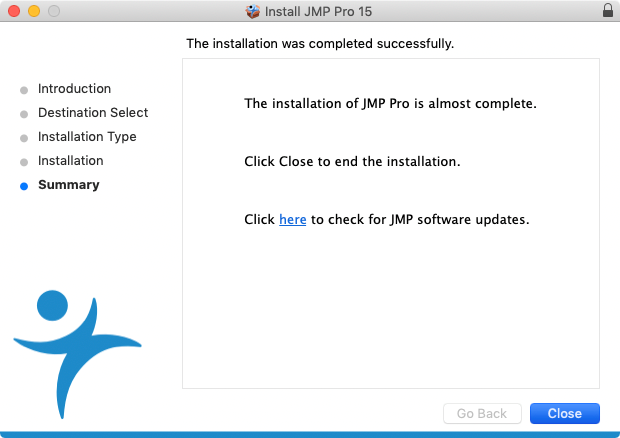Click 'The installation was completed successfully.' heading
620x438 pixels.
[320, 43]
